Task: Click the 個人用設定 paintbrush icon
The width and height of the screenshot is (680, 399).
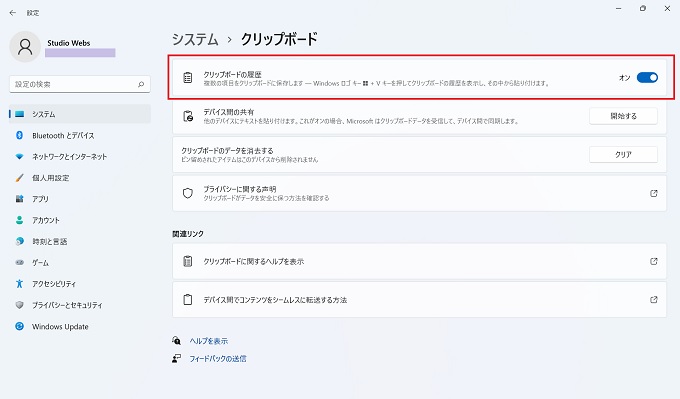Action: coord(20,178)
